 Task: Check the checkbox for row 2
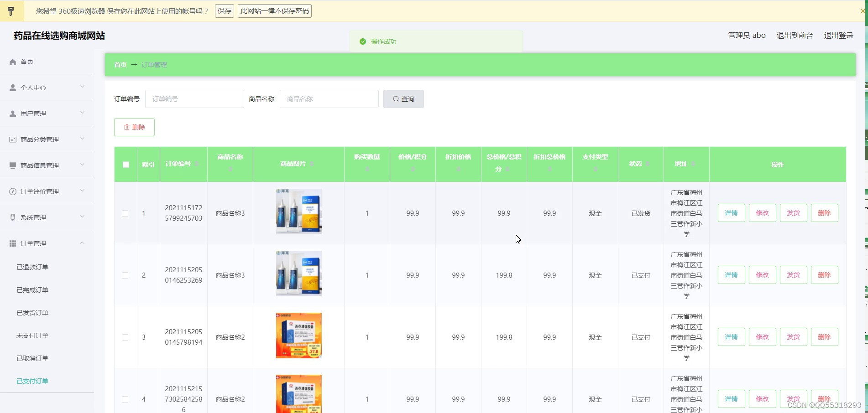pos(125,275)
